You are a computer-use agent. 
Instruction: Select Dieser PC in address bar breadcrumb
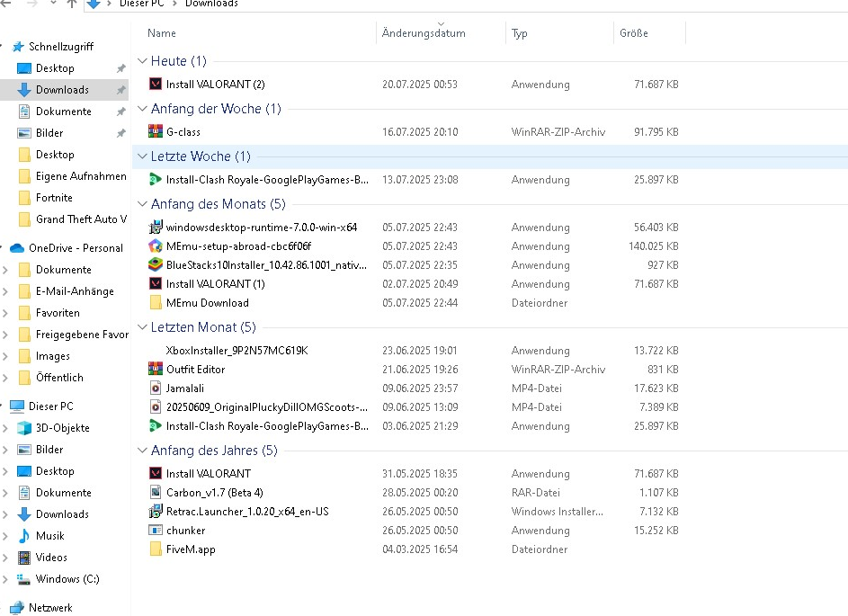(142, 4)
